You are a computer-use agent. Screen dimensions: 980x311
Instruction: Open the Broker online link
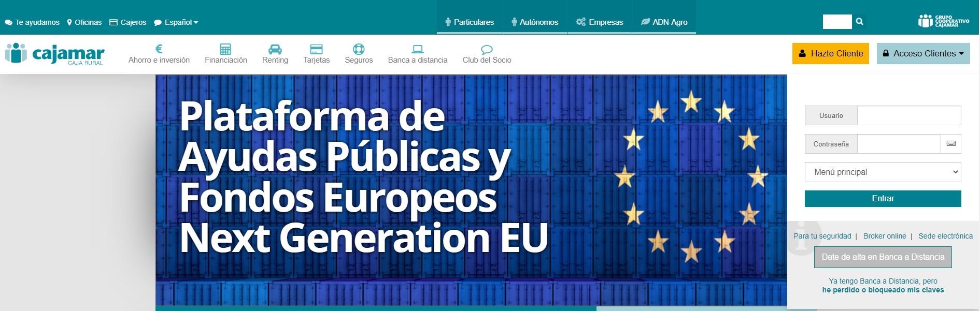[x=885, y=236]
